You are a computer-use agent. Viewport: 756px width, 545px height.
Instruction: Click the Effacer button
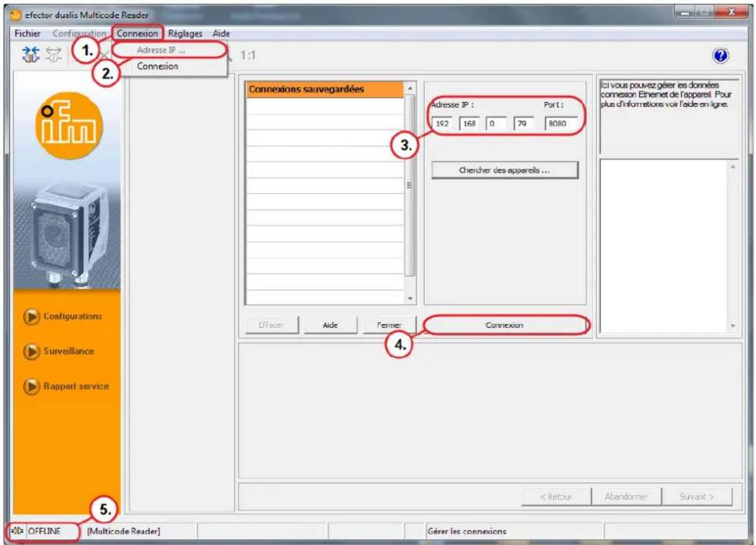coord(271,325)
